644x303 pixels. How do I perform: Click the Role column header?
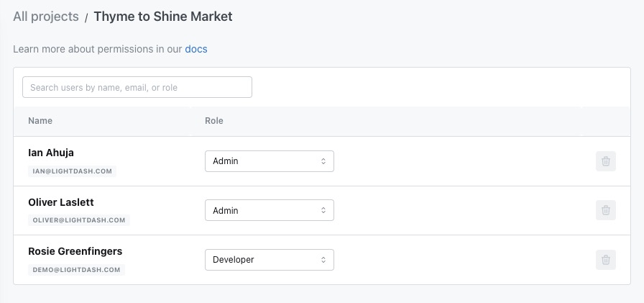pyautogui.click(x=214, y=121)
